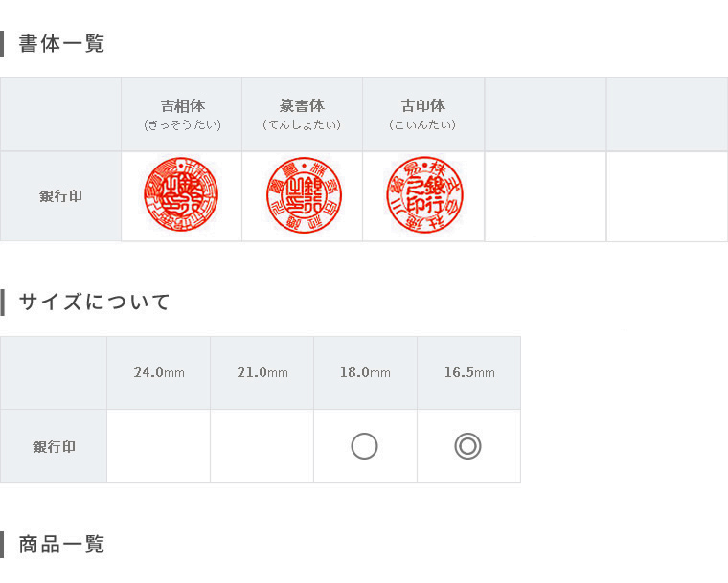Viewport: 728px width, 583px height.
Task: Click the 吉相体 column header
Action: point(182,114)
